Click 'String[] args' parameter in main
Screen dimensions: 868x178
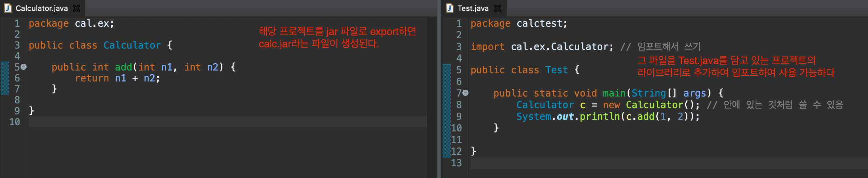coord(669,93)
